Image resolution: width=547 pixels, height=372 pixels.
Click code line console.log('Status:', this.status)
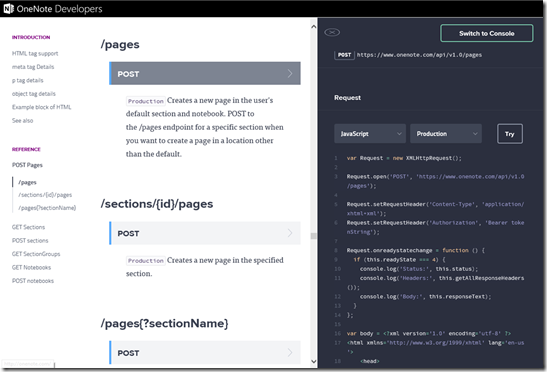click(x=419, y=269)
